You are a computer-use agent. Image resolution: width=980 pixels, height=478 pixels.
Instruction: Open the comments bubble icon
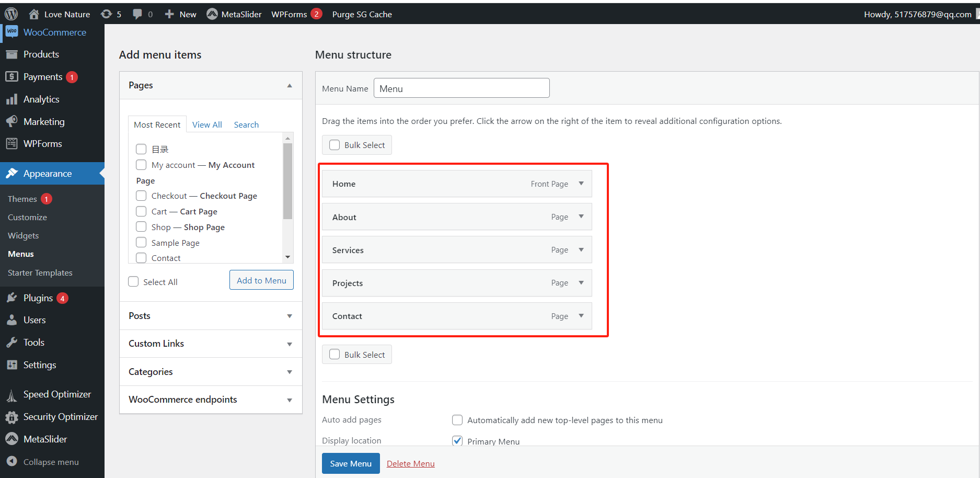137,14
